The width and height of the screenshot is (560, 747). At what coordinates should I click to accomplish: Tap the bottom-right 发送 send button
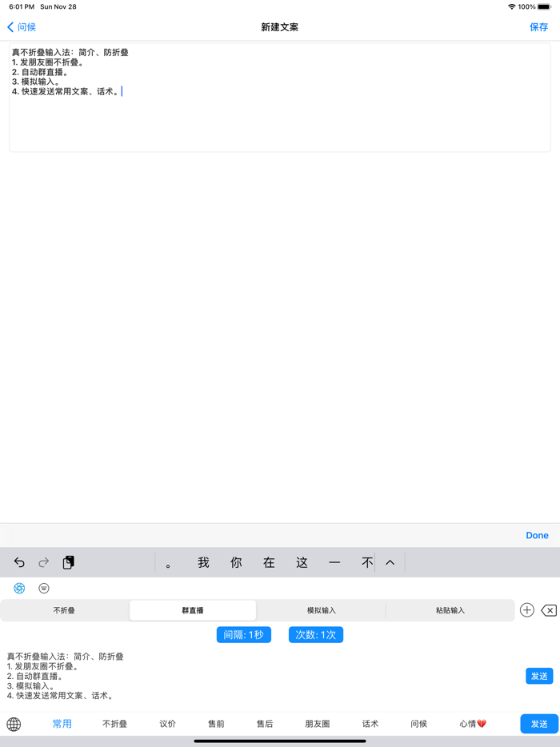pyautogui.click(x=539, y=724)
